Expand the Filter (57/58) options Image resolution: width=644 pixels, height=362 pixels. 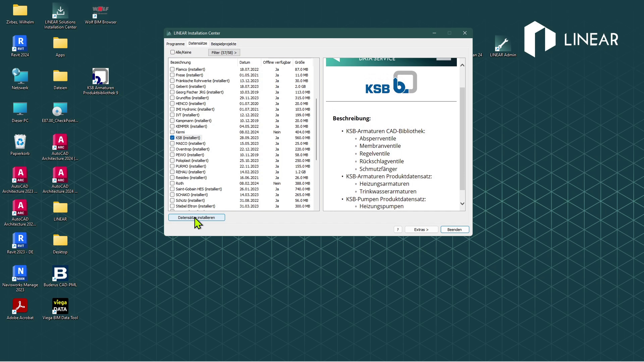pos(224,52)
